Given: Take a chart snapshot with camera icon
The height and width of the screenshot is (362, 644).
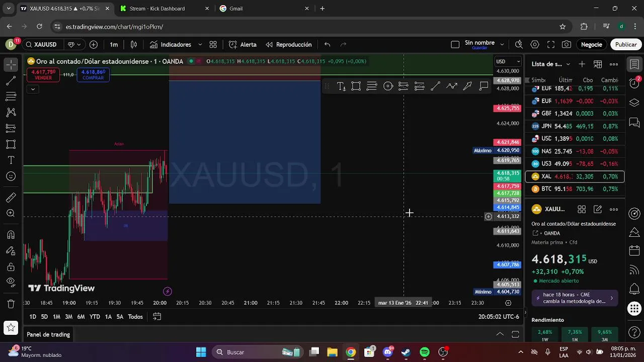Looking at the screenshot, I should point(567,44).
